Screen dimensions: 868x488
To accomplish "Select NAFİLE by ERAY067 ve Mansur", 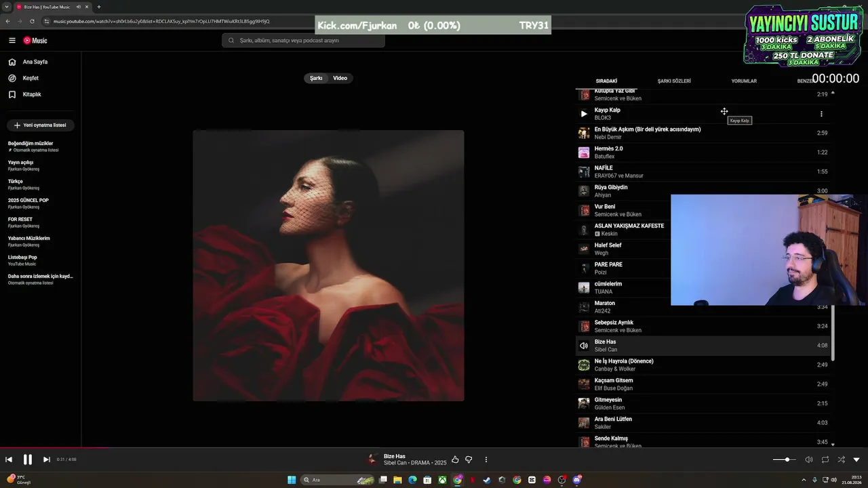I will coord(703,171).
